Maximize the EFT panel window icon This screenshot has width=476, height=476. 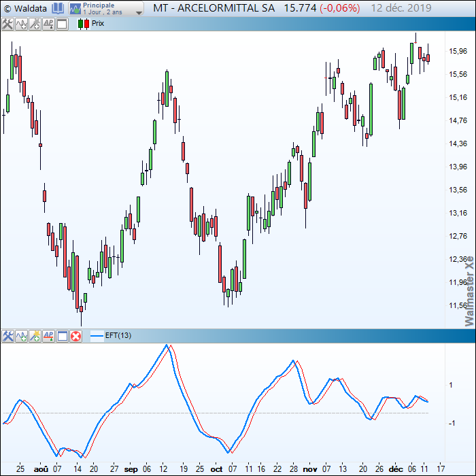pos(63,336)
